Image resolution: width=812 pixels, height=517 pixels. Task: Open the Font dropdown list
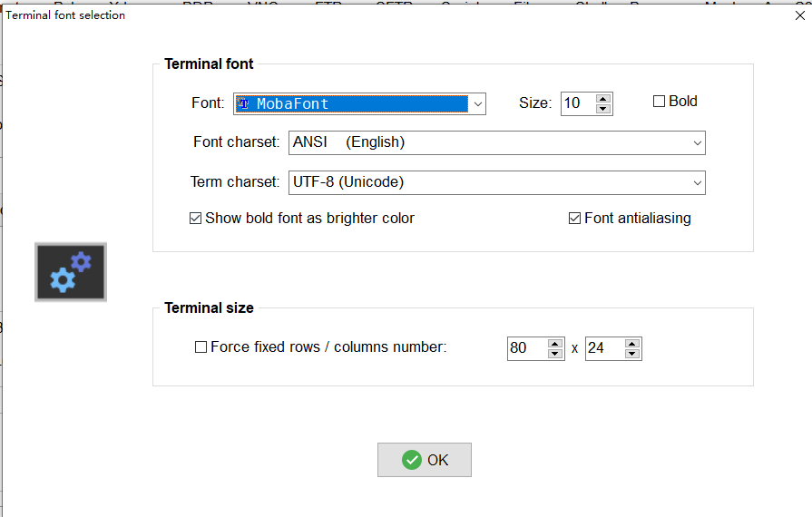coord(477,104)
